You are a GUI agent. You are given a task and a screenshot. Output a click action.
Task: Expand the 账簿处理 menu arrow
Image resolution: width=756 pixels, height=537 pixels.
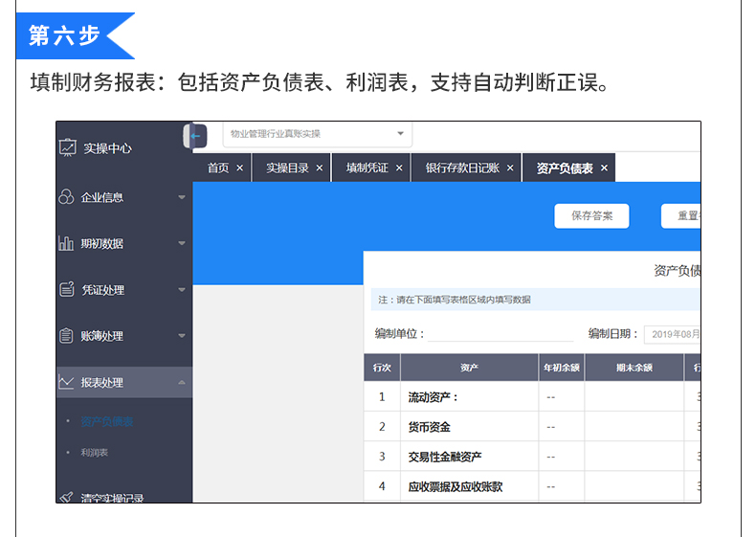pos(182,336)
